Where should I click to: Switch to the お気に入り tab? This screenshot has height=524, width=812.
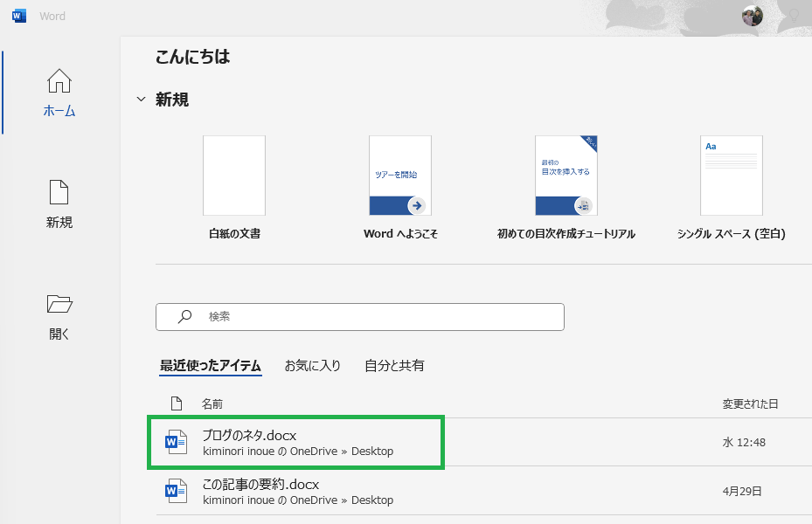313,366
